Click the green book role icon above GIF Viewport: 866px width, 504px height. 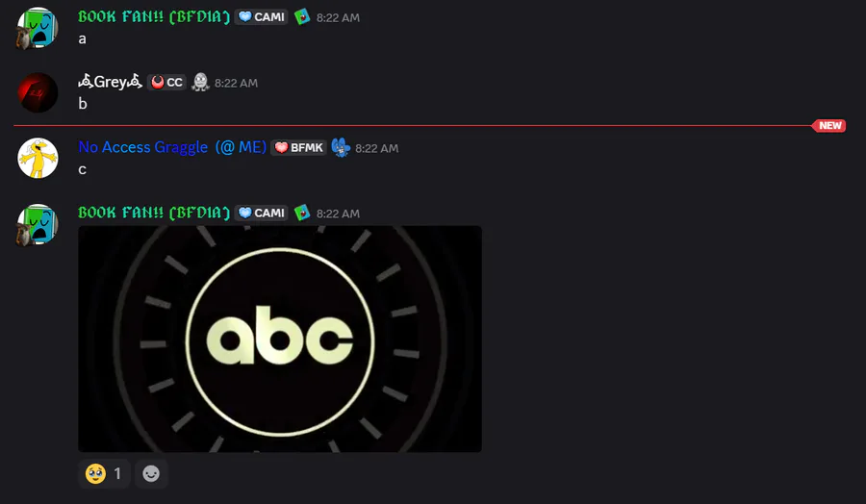(302, 213)
